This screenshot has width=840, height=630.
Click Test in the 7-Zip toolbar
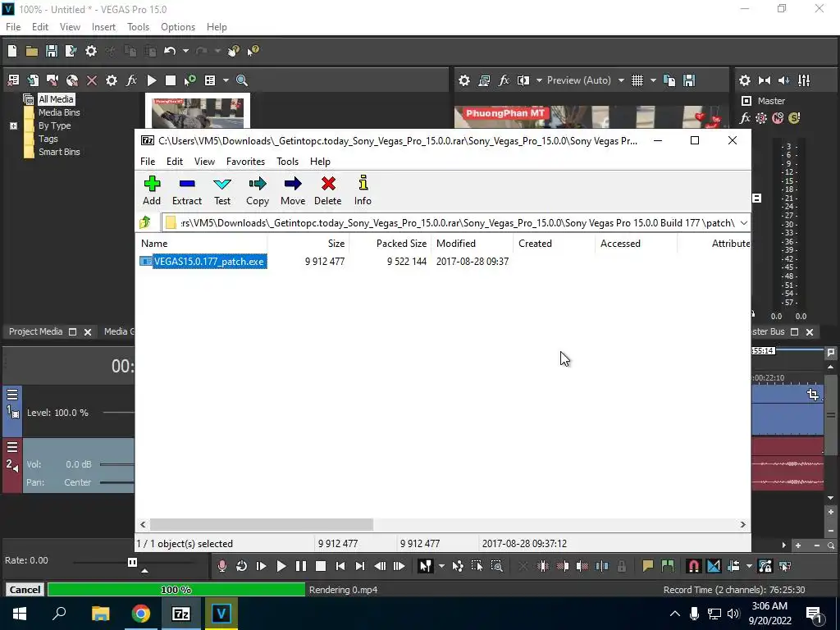222,190
